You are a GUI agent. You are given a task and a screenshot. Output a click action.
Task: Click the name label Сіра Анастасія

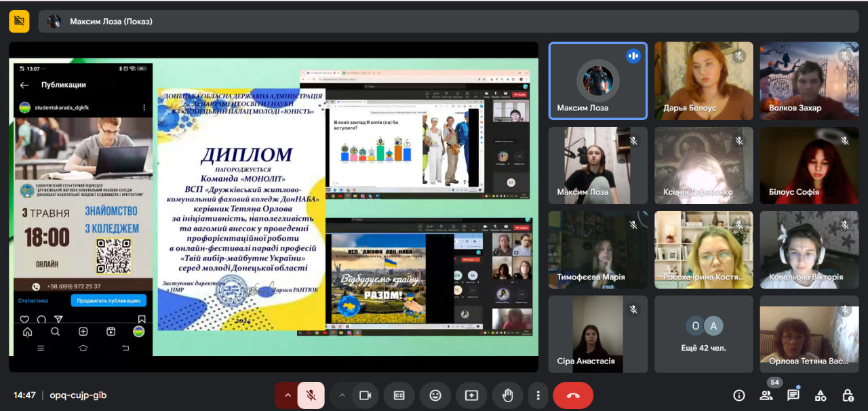[x=586, y=361]
